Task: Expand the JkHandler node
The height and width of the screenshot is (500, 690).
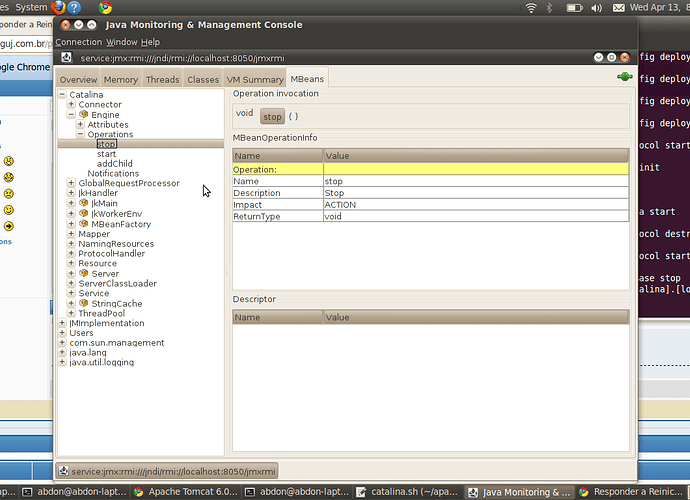Action: coord(71,192)
